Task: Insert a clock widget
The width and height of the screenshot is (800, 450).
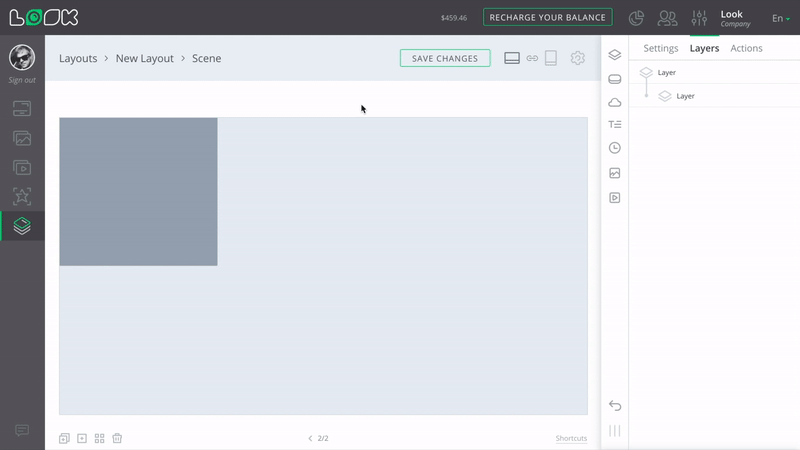Action: click(615, 148)
